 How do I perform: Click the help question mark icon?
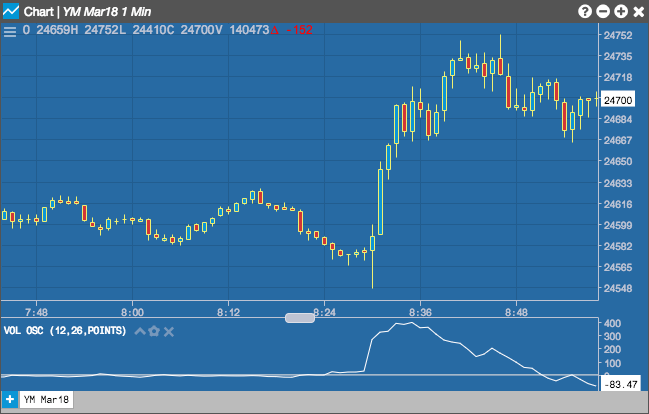click(585, 11)
